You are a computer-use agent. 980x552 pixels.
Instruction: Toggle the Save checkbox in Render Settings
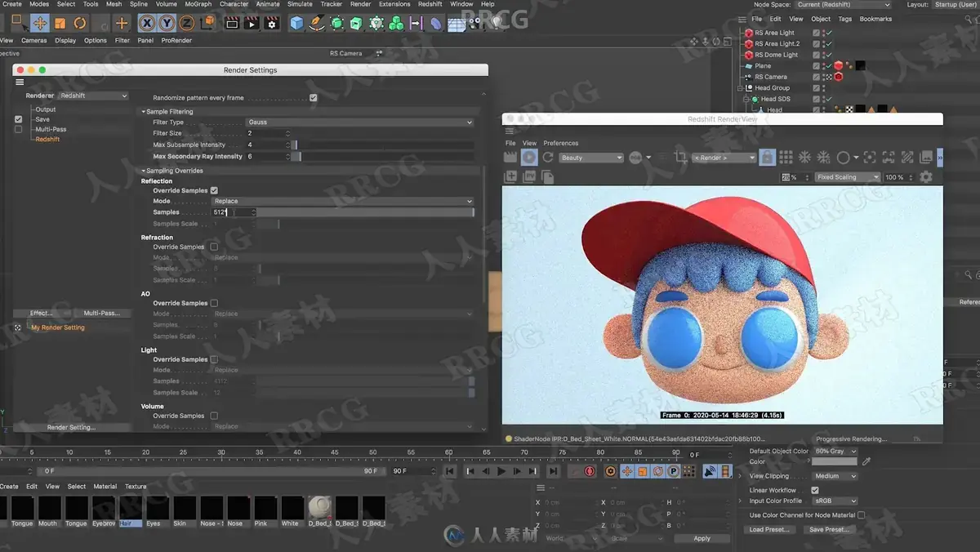tap(19, 119)
